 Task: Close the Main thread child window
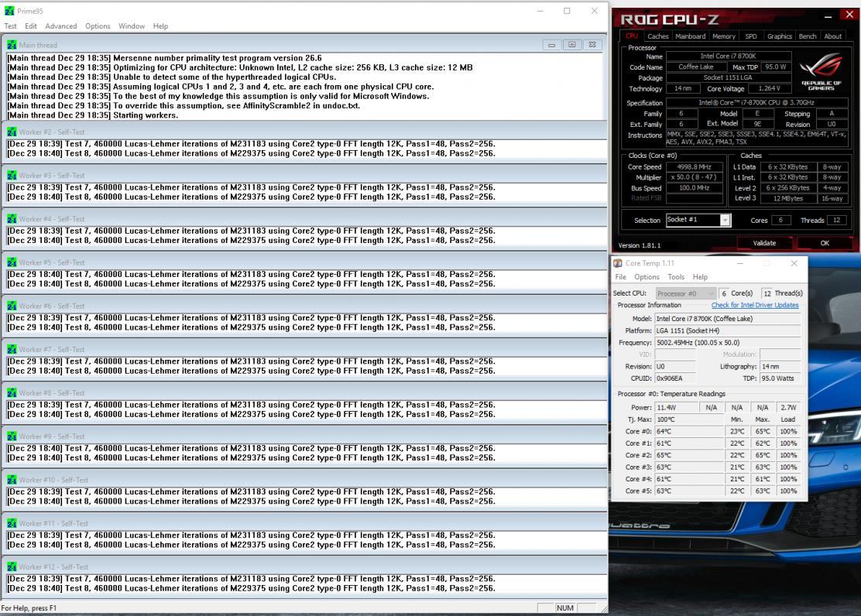(592, 44)
